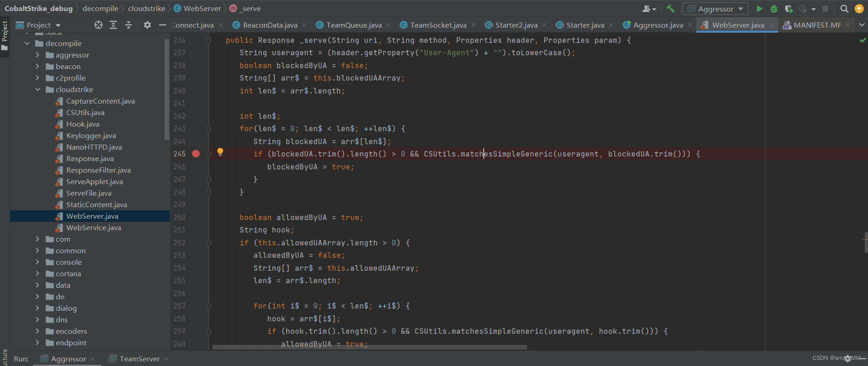Viewport: 868px width, 366px height.
Task: Open the Aggressor run configuration dropdown
Action: (715, 9)
